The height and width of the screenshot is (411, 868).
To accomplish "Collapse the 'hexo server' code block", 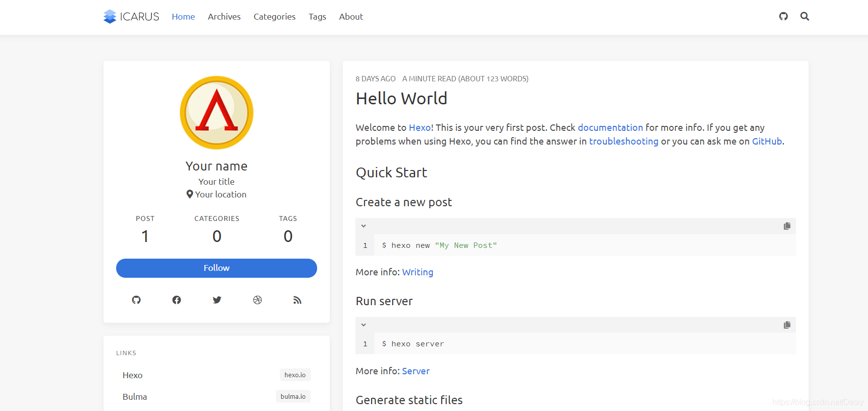I will (364, 325).
